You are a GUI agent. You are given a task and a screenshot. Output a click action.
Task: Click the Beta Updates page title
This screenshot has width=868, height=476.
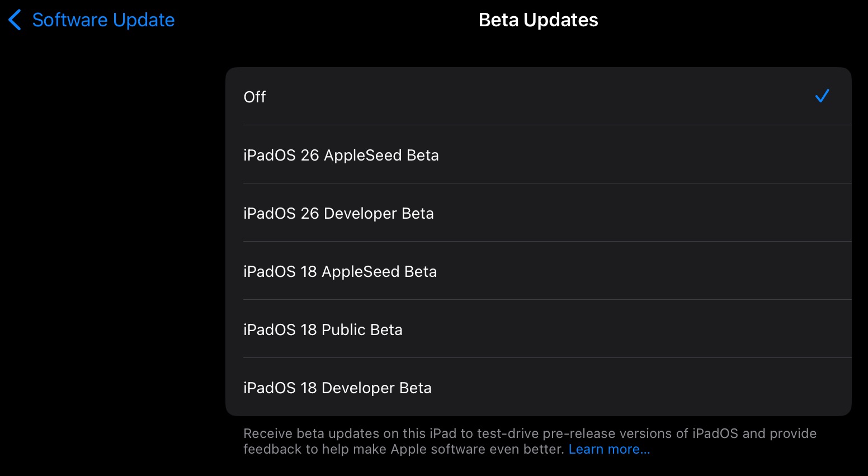click(538, 20)
